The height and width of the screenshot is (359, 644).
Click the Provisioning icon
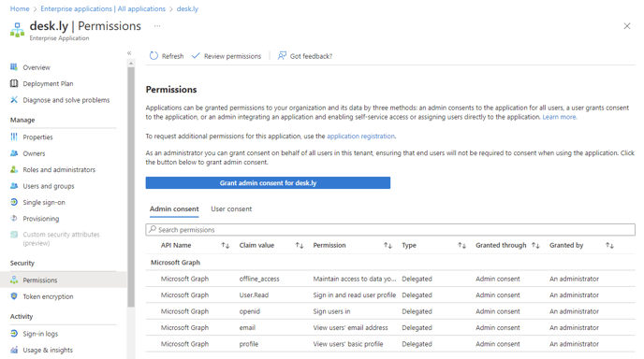tap(14, 218)
